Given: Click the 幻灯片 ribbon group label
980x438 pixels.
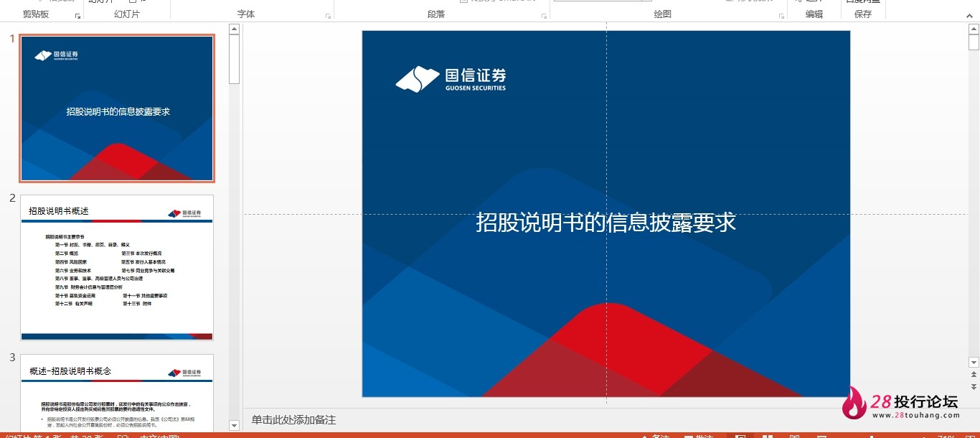Looking at the screenshot, I should click(x=127, y=14).
